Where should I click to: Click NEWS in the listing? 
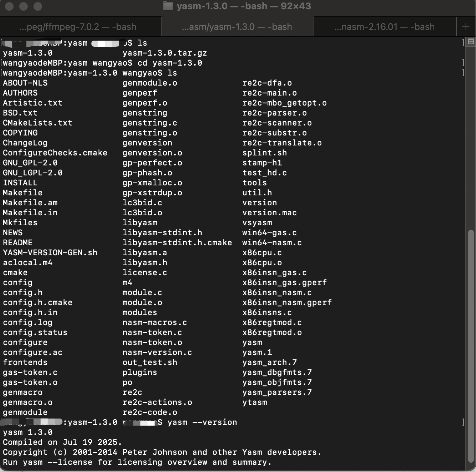pyautogui.click(x=13, y=232)
